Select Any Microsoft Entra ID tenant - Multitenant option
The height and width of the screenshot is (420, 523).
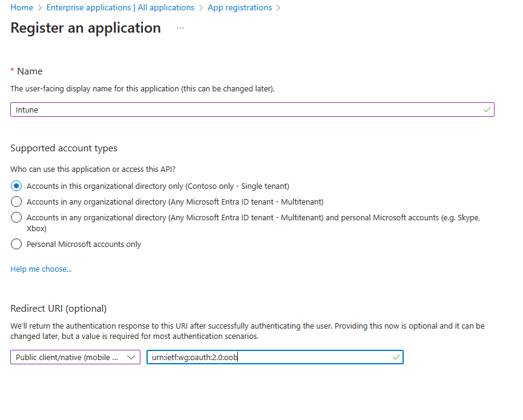tap(16, 202)
